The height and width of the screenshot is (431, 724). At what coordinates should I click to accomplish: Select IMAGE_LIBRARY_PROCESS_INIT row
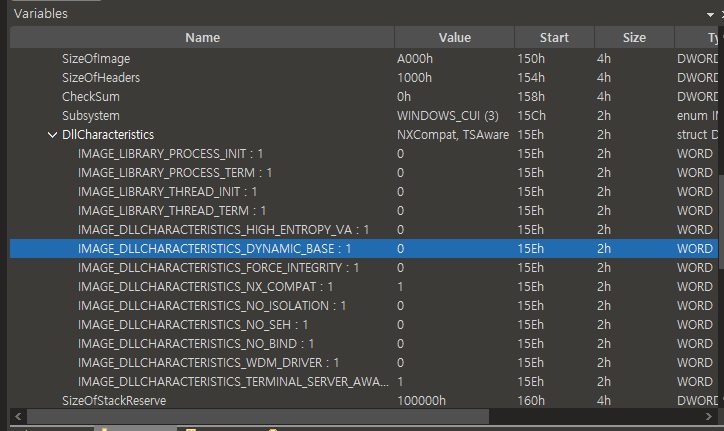pos(364,154)
